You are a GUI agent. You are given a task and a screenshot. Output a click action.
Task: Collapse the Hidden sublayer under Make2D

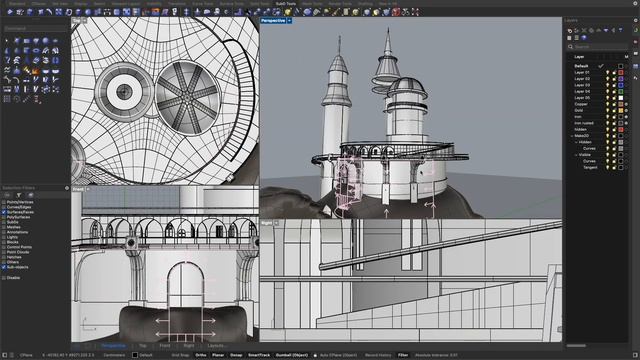pyautogui.click(x=576, y=142)
